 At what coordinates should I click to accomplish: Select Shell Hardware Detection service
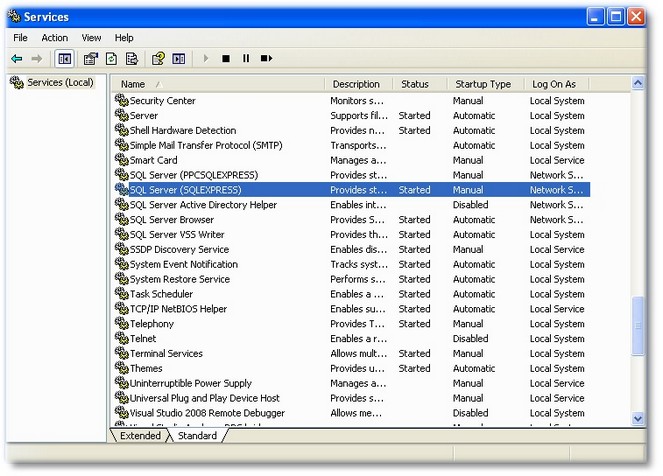click(x=183, y=131)
